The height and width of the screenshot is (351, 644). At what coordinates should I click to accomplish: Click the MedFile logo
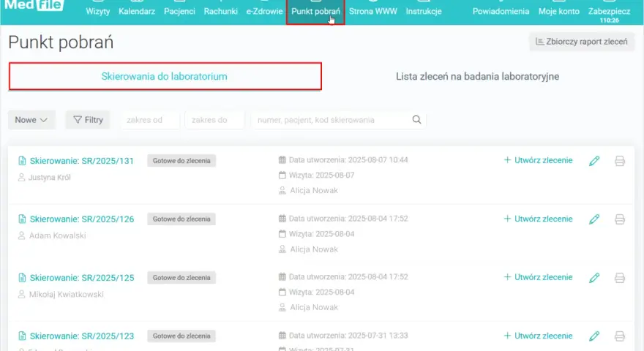(x=34, y=5)
